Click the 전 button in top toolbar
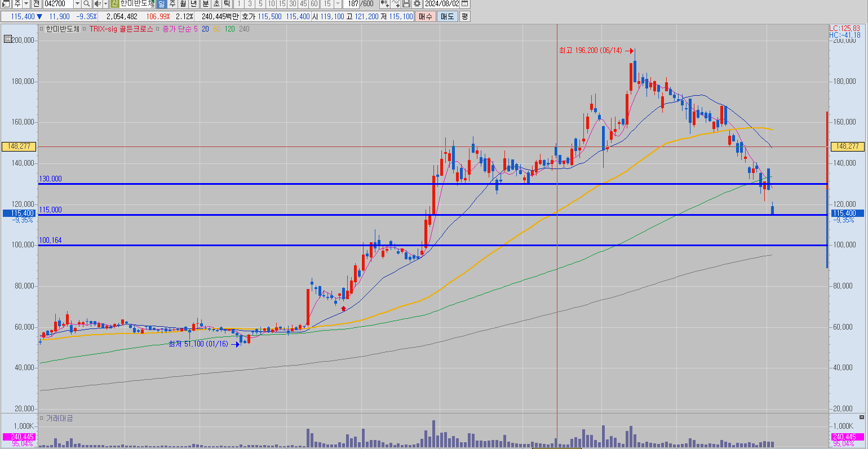 click(37, 4)
